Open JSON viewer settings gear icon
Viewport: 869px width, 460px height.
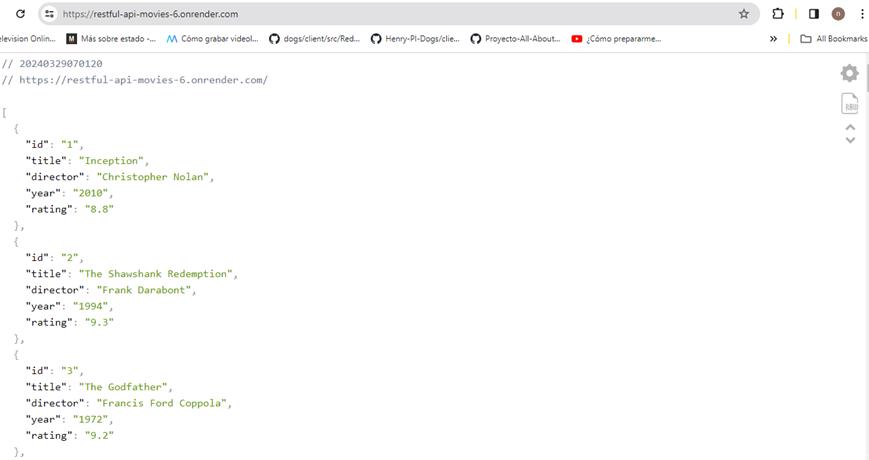(x=849, y=73)
